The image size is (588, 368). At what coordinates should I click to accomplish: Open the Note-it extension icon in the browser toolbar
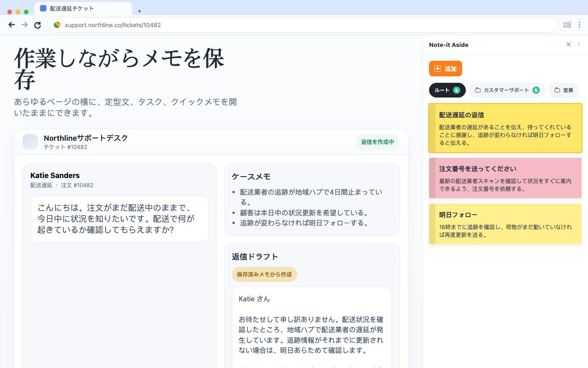[567, 25]
